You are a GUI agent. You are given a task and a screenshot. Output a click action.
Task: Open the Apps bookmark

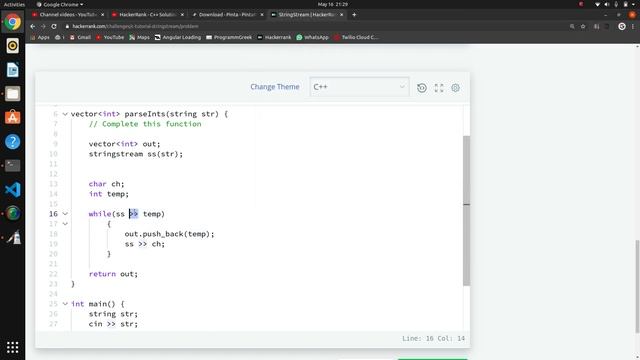point(40,37)
